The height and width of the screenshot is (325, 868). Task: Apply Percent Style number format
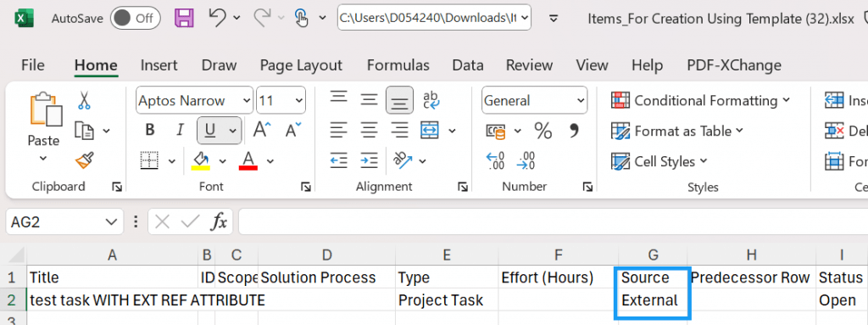543,131
